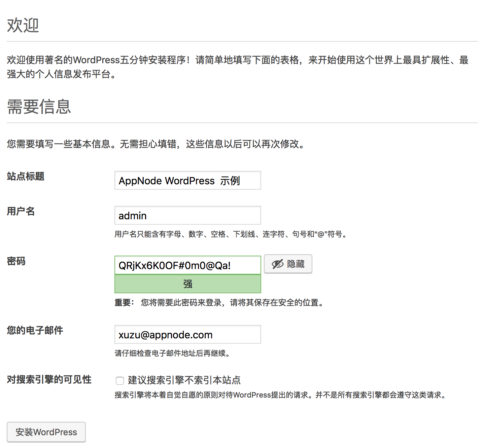Click the 密码 label
482x448 pixels.
click(x=16, y=261)
